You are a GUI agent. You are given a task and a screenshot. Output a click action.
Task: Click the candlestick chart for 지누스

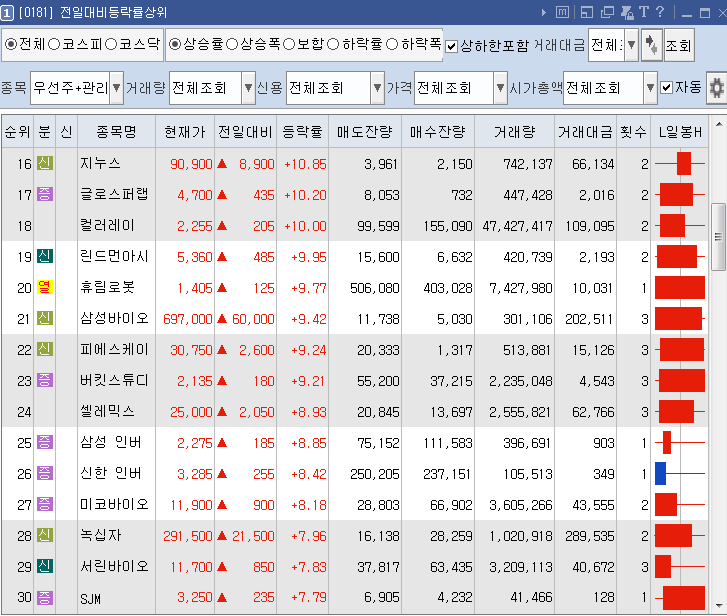(x=680, y=164)
